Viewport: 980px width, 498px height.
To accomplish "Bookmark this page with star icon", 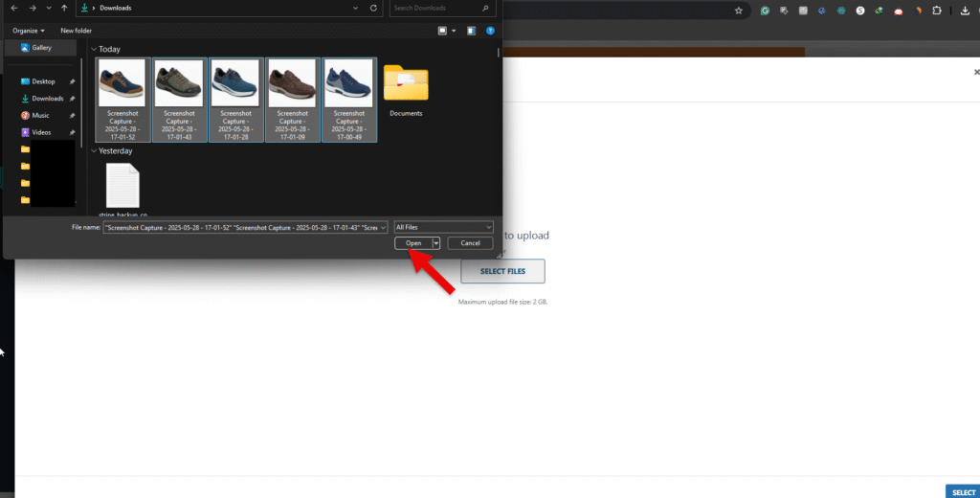I will pyautogui.click(x=738, y=11).
